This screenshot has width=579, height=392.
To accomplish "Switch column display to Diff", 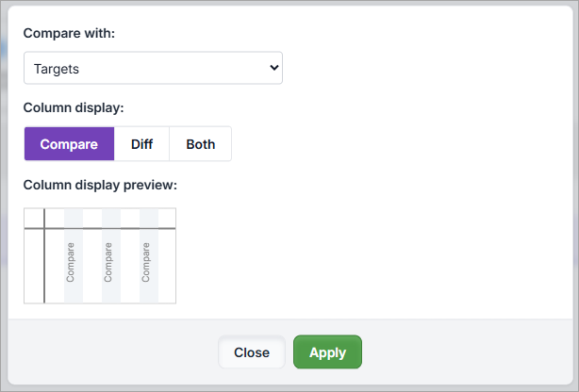I will [141, 144].
